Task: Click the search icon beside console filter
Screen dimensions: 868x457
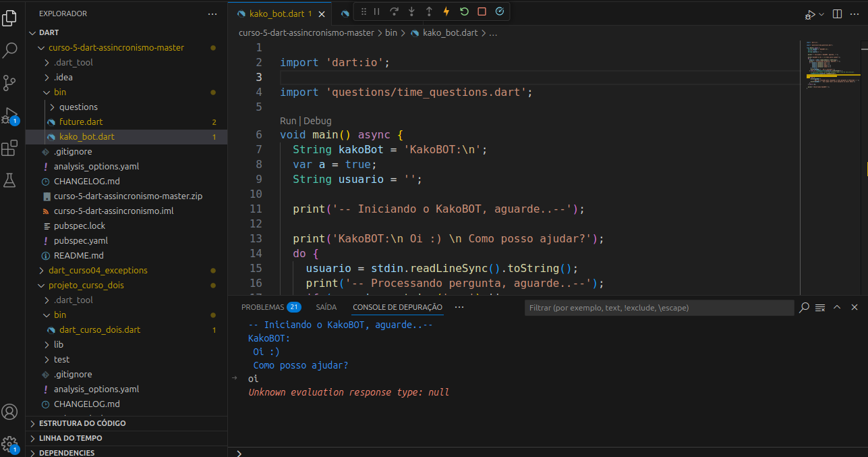Action: (804, 307)
